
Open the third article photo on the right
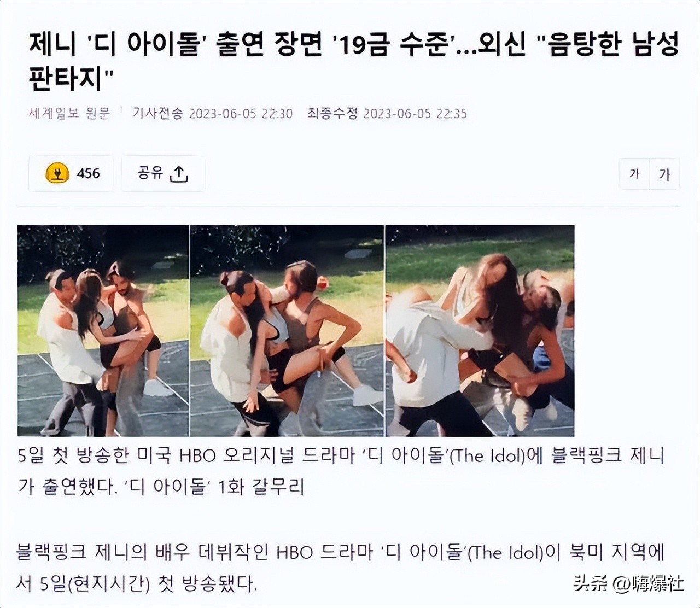[480, 330]
